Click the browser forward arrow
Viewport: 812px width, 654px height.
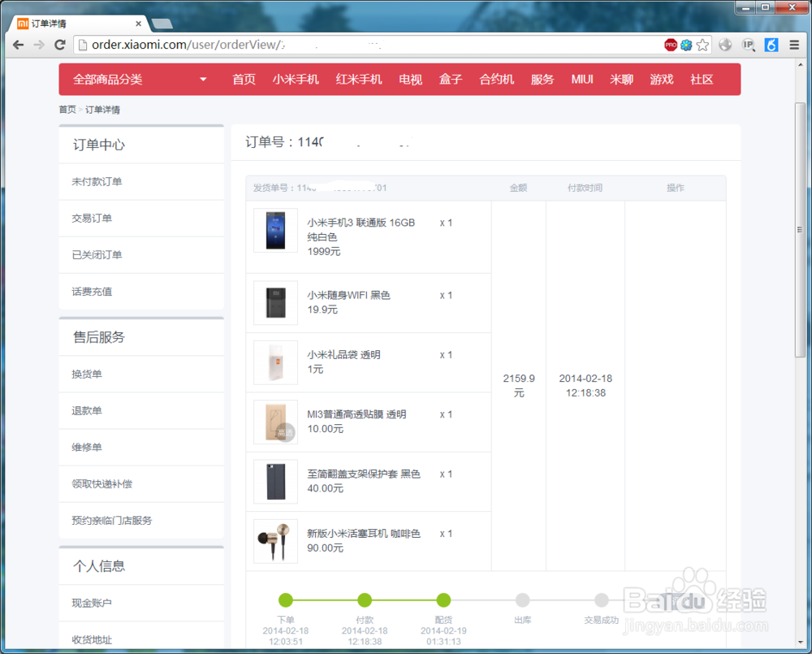[39, 45]
